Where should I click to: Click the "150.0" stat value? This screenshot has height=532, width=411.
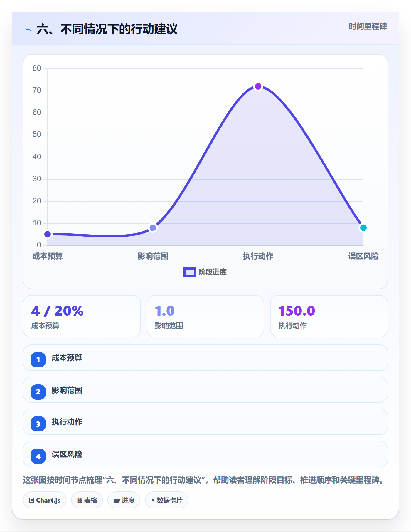[297, 311]
